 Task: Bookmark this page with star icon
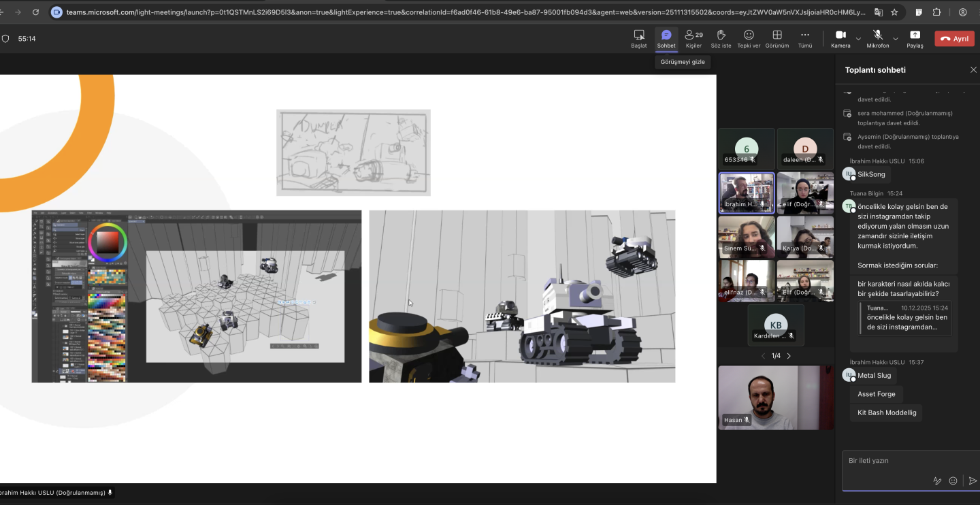(894, 12)
